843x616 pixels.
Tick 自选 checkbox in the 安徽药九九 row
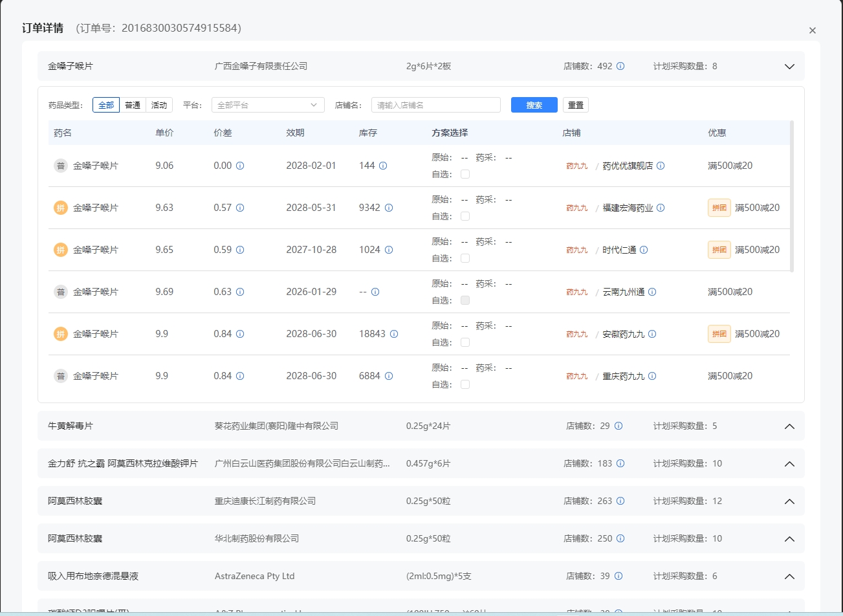465,342
